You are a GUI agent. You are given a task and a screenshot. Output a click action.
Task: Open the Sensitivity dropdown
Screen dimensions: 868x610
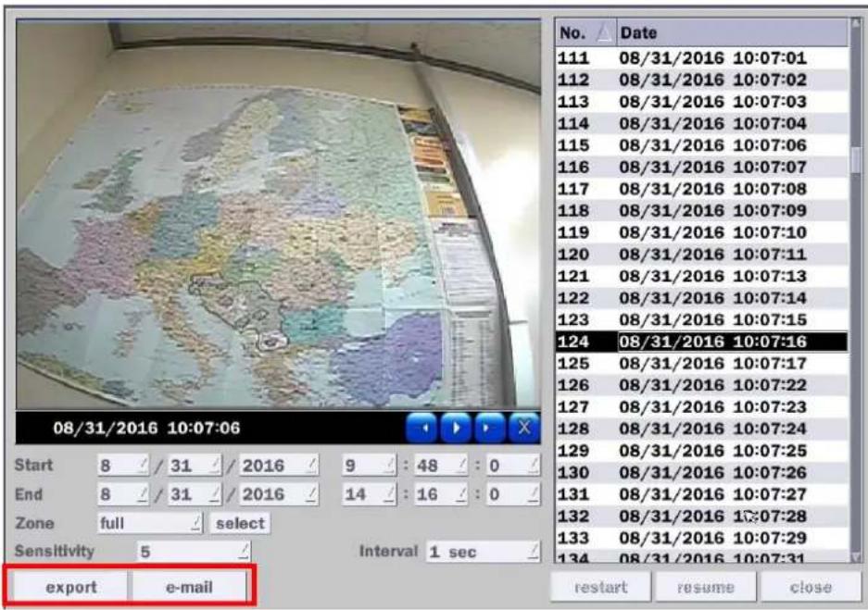194,552
